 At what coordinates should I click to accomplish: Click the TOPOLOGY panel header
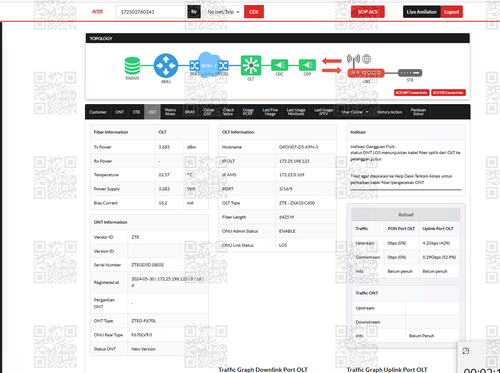click(278, 38)
